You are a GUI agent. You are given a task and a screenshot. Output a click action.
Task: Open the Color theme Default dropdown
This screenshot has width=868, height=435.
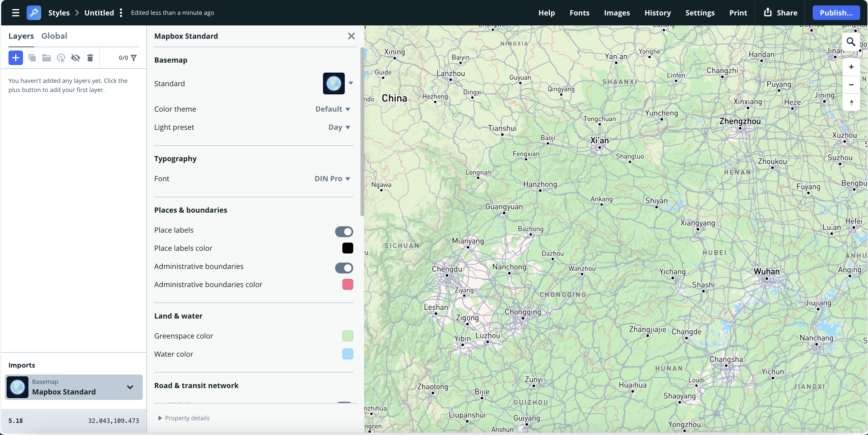point(333,109)
